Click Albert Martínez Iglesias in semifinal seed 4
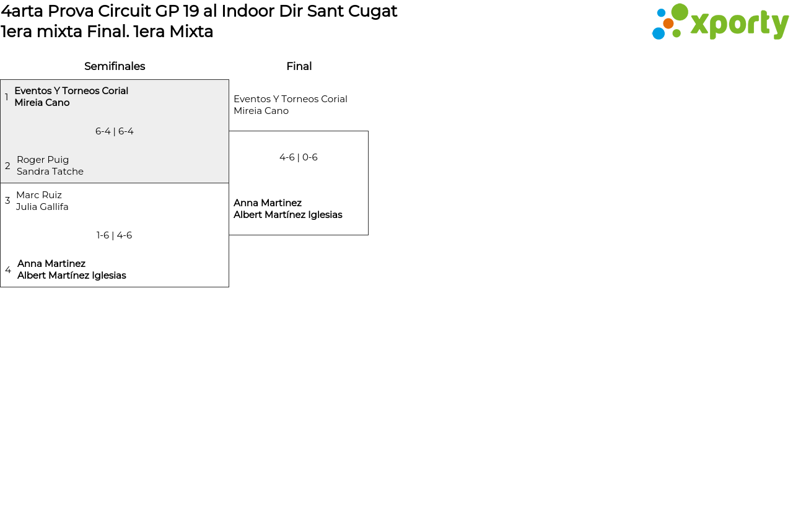 [72, 276]
